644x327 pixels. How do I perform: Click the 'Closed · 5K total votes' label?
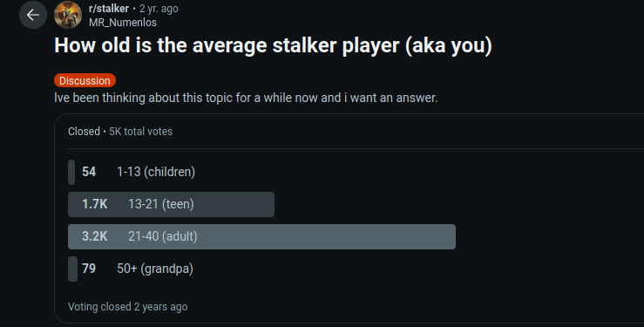(x=120, y=132)
